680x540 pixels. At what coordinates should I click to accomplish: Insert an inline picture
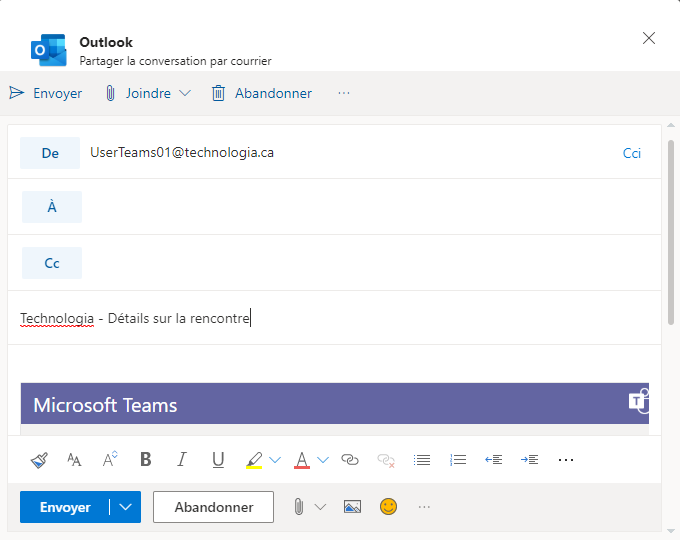(x=352, y=507)
